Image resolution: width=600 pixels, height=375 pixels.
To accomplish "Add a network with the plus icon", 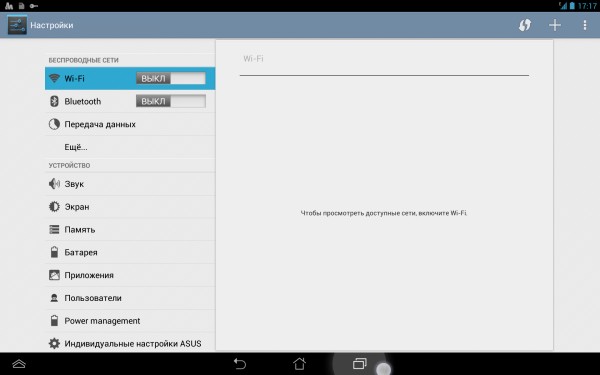I will coord(554,25).
